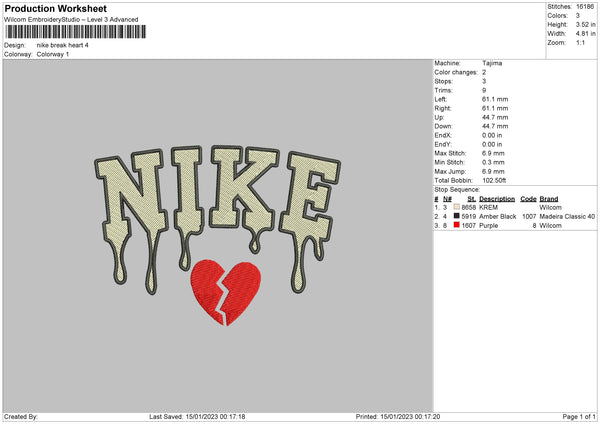Click the 'Brand' column header

pyautogui.click(x=549, y=199)
